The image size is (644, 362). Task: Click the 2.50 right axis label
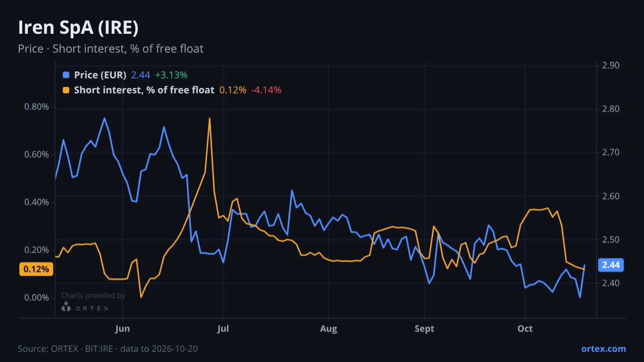(611, 240)
